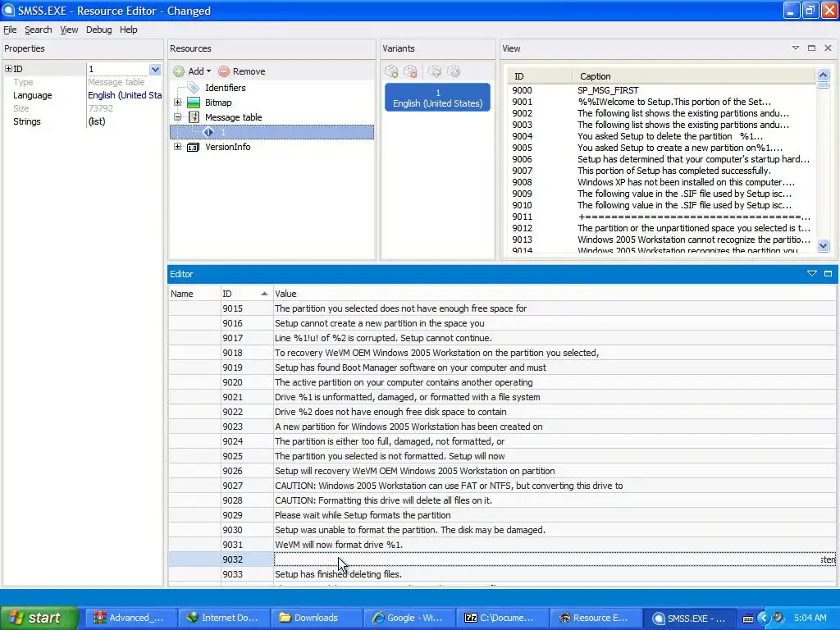Expand the ID property group
Screen dimensions: 840x630
coord(8,69)
